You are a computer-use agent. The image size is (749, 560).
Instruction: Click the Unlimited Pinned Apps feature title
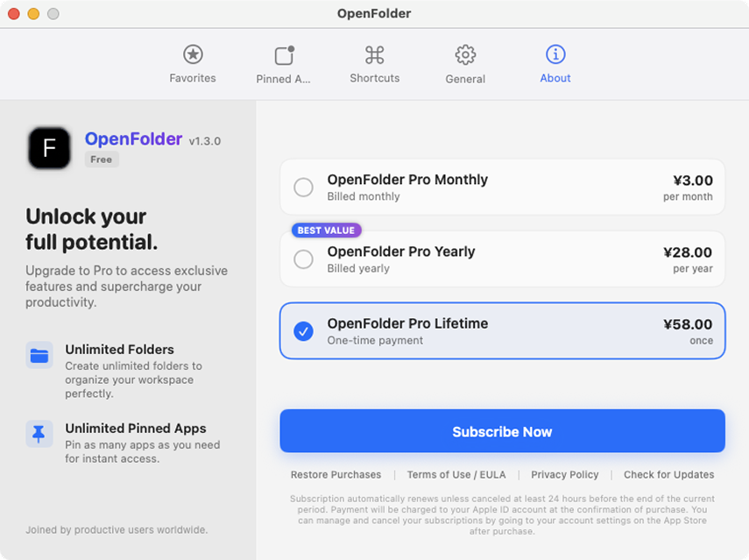pyautogui.click(x=136, y=429)
